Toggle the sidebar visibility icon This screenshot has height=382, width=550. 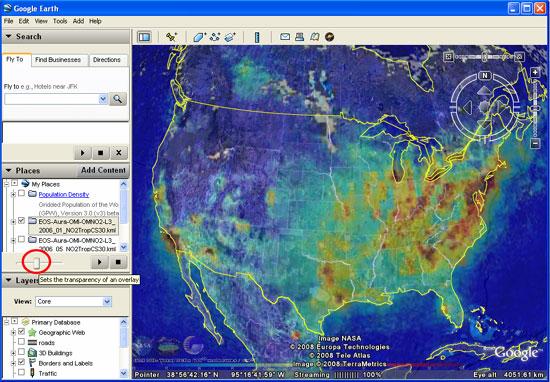[x=144, y=36]
